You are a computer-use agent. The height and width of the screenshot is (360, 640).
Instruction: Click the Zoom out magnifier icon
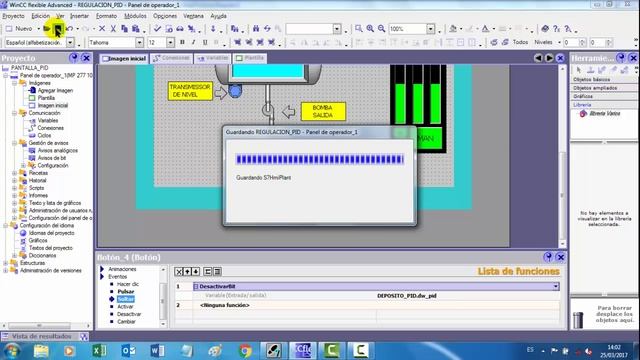click(x=381, y=29)
